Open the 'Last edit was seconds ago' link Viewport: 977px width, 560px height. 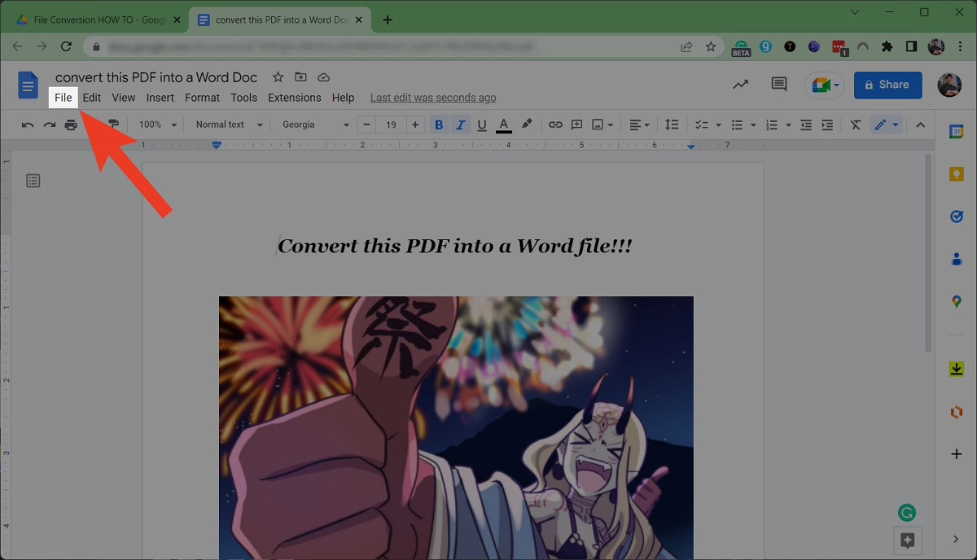pyautogui.click(x=433, y=98)
